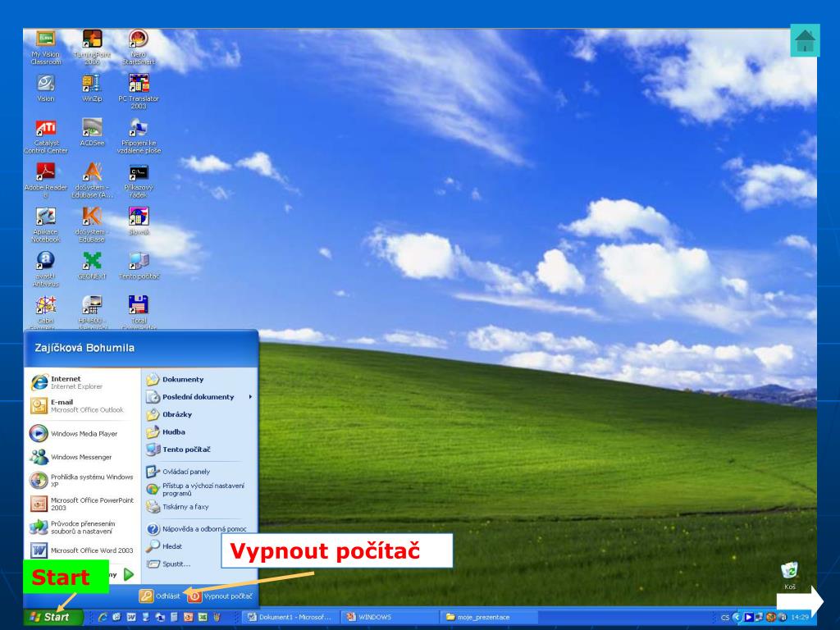Click the user name Zajíčková Bohumila

(x=84, y=348)
